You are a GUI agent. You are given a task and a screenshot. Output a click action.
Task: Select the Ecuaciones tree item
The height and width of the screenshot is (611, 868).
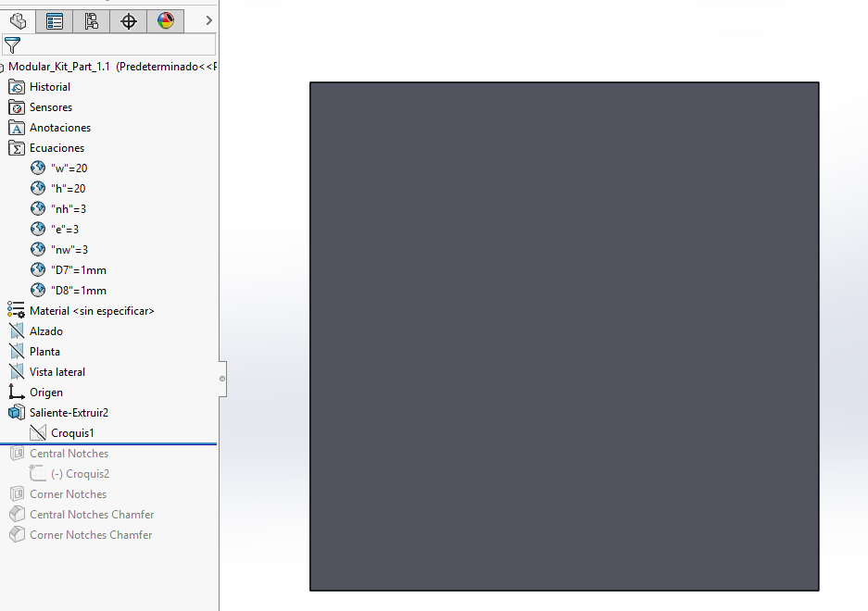tap(57, 148)
